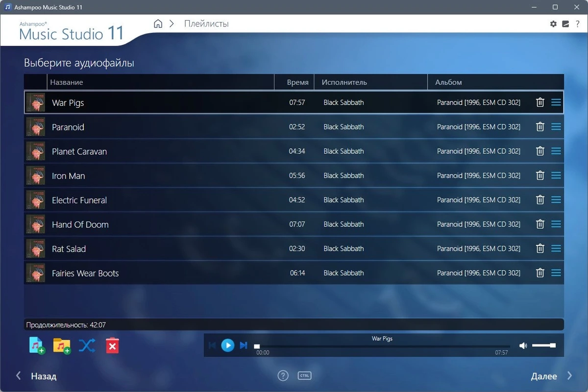The width and height of the screenshot is (588, 392).
Task: Click the Rat Salad album cover thumbnail
Action: pos(35,248)
